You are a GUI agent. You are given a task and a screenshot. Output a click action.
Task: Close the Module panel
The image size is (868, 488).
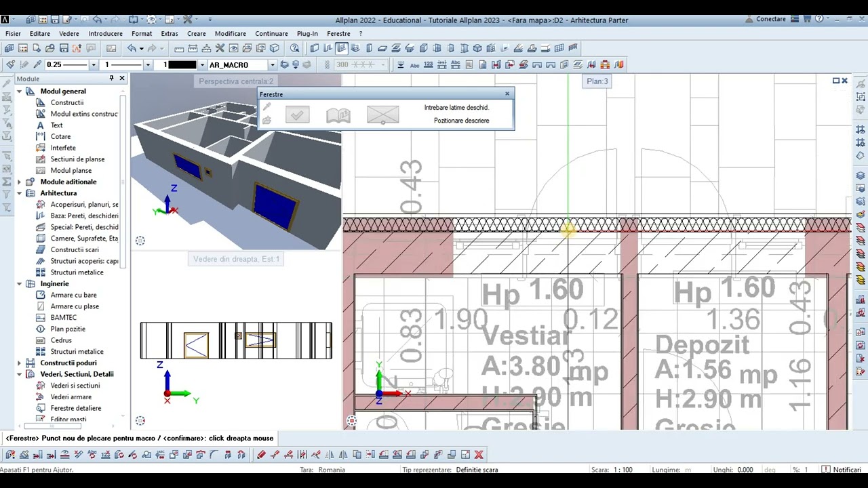tap(122, 79)
